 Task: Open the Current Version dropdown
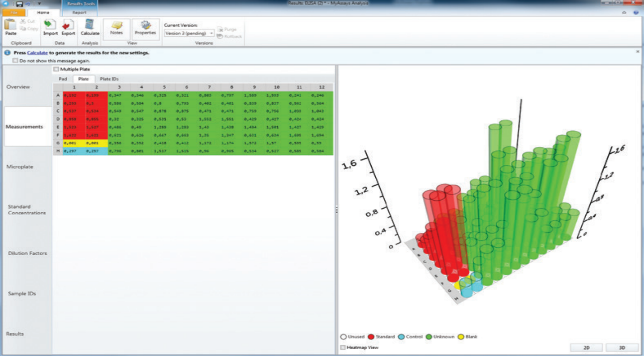(x=211, y=34)
